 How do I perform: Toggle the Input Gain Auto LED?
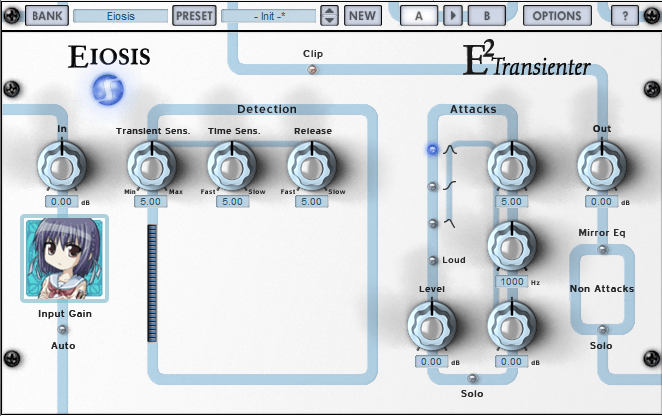point(62,329)
